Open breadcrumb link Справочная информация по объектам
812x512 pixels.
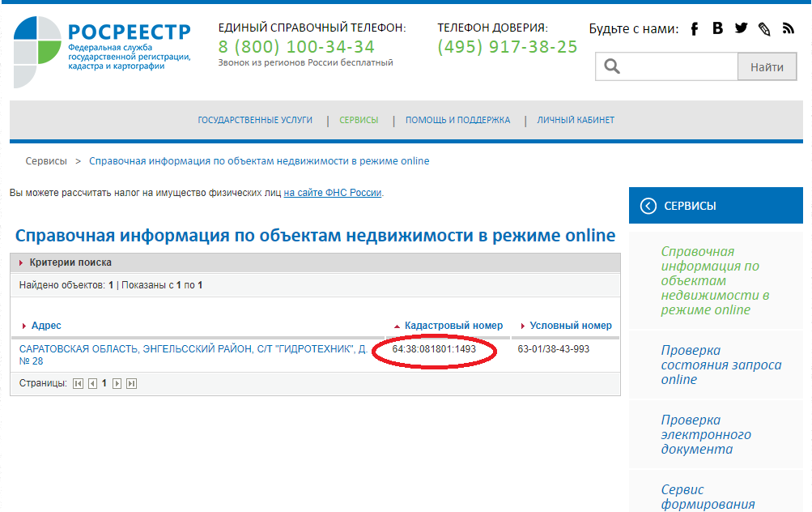[259, 161]
